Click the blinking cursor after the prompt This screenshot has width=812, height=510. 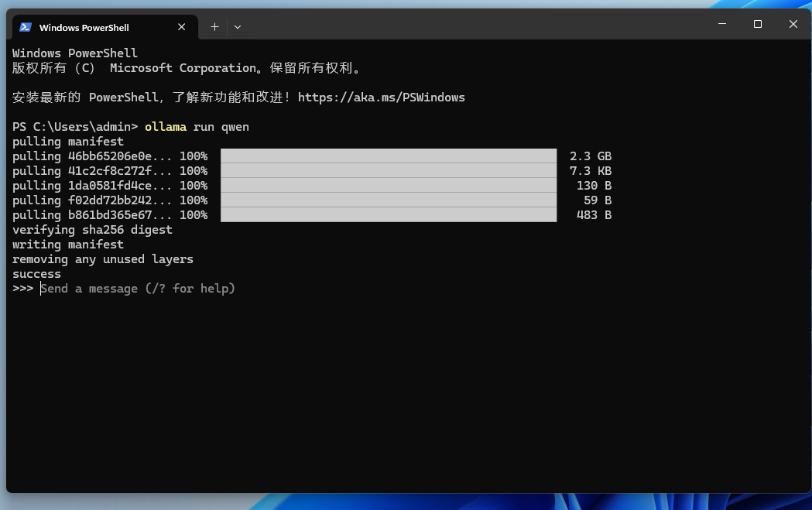click(42, 288)
